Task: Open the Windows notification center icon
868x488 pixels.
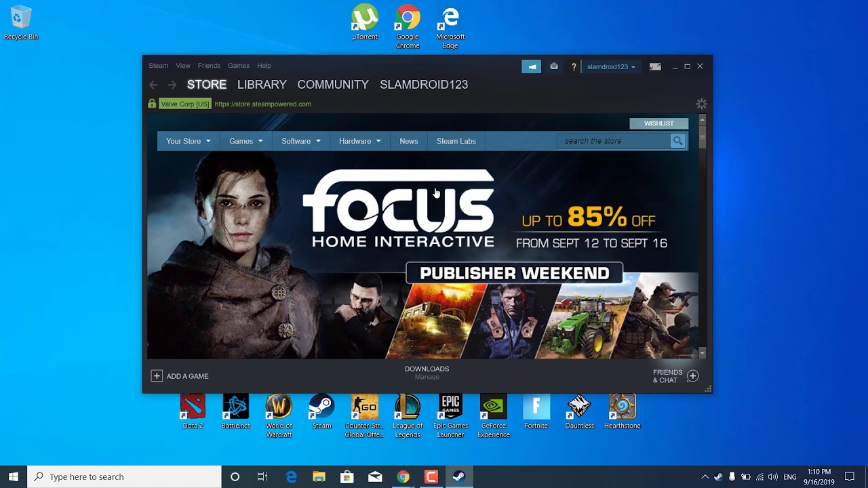Action: point(850,476)
